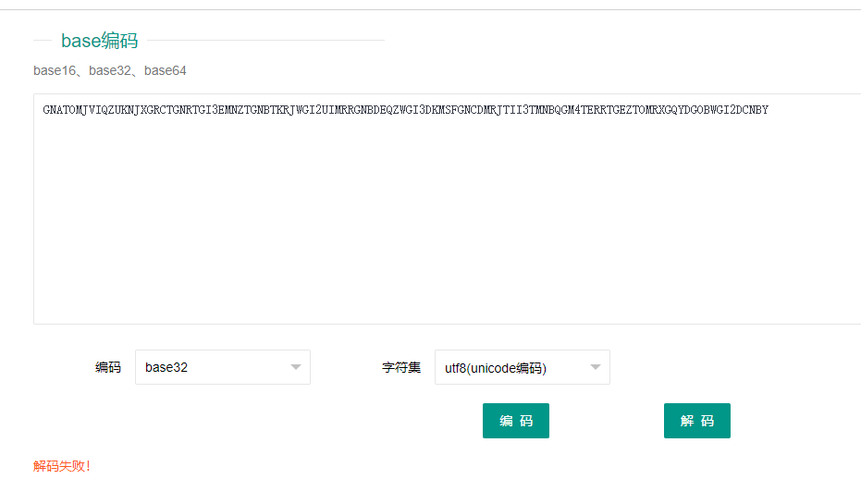The height and width of the screenshot is (504, 861).
Task: Click the 解码 decode button
Action: (696, 421)
